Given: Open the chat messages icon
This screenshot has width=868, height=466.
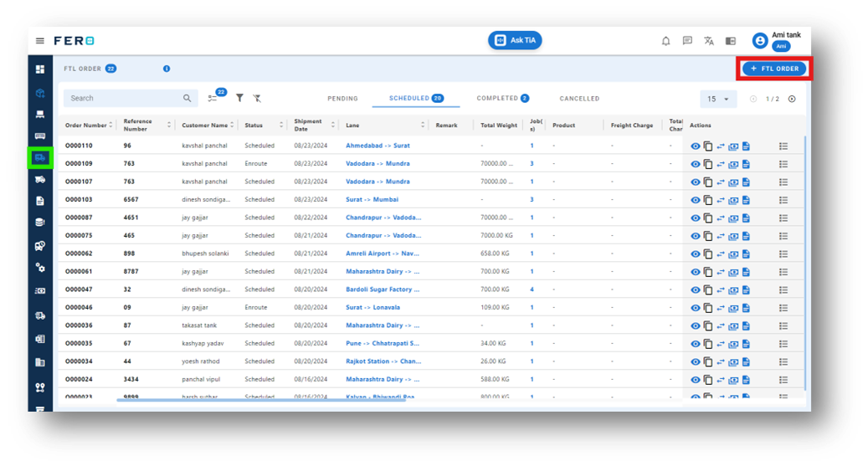Looking at the screenshot, I should point(687,41).
